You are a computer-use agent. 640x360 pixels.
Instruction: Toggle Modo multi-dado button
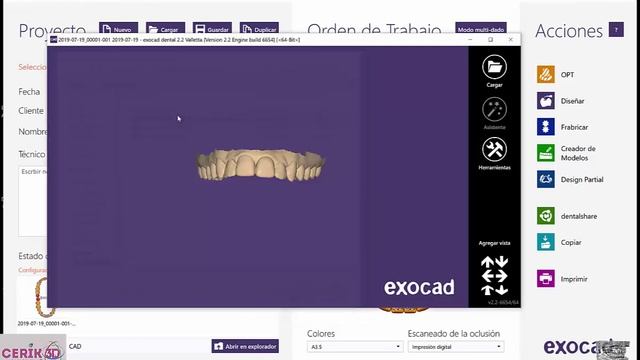tap(481, 29)
